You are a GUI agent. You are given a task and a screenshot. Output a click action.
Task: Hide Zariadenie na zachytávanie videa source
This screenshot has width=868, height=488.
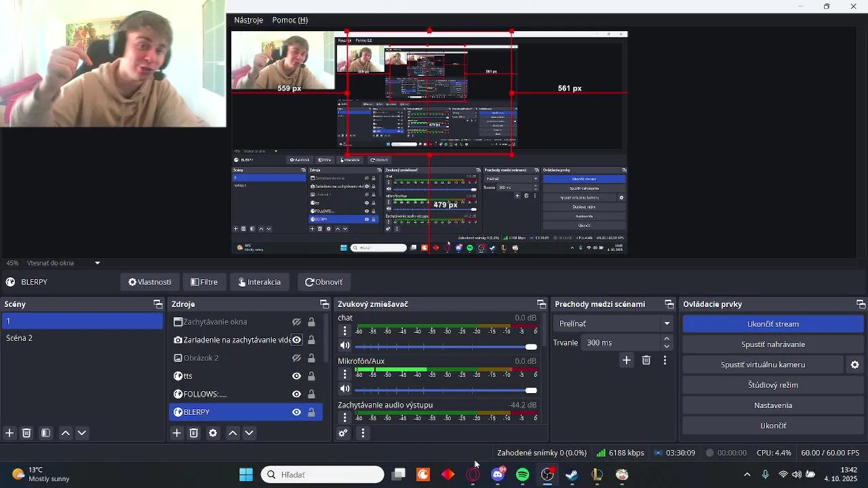pyautogui.click(x=296, y=340)
